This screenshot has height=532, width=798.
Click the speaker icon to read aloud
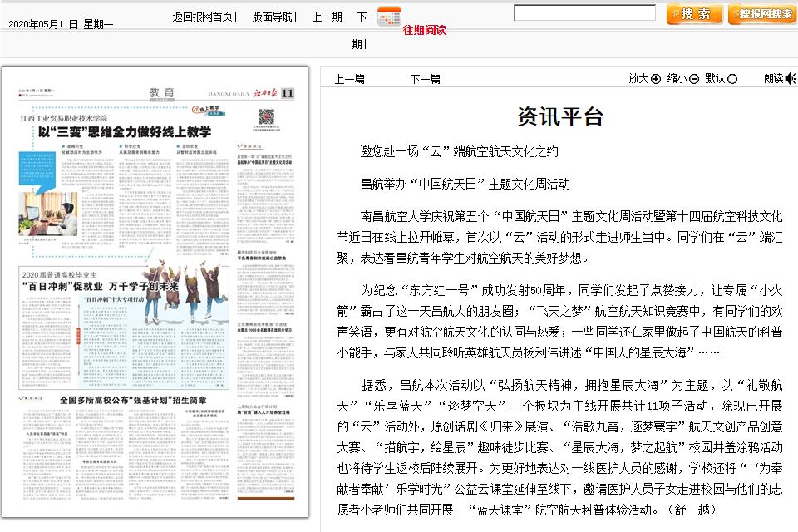coord(791,79)
